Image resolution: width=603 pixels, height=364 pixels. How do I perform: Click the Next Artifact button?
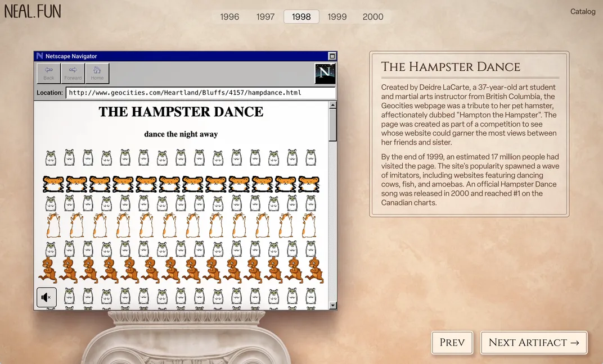tap(534, 343)
